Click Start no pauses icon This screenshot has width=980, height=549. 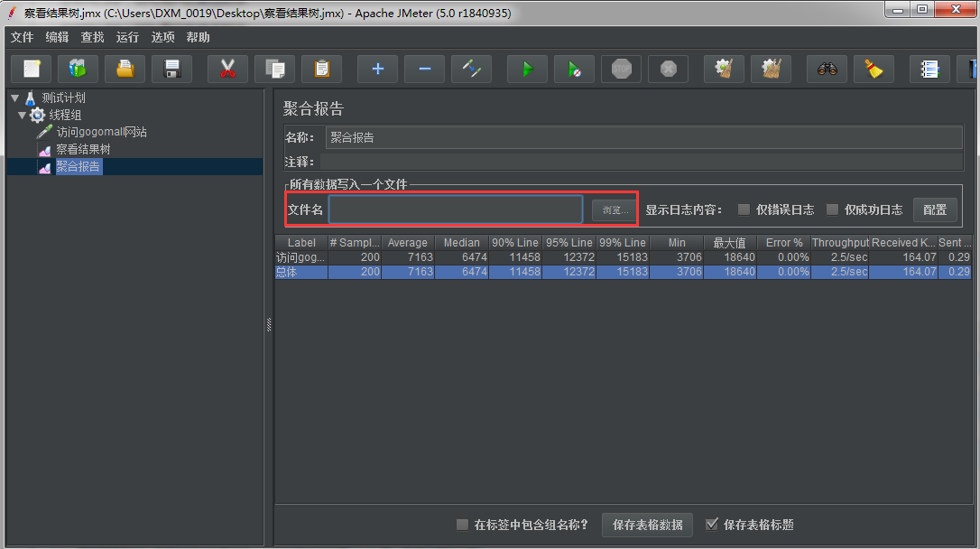574,69
